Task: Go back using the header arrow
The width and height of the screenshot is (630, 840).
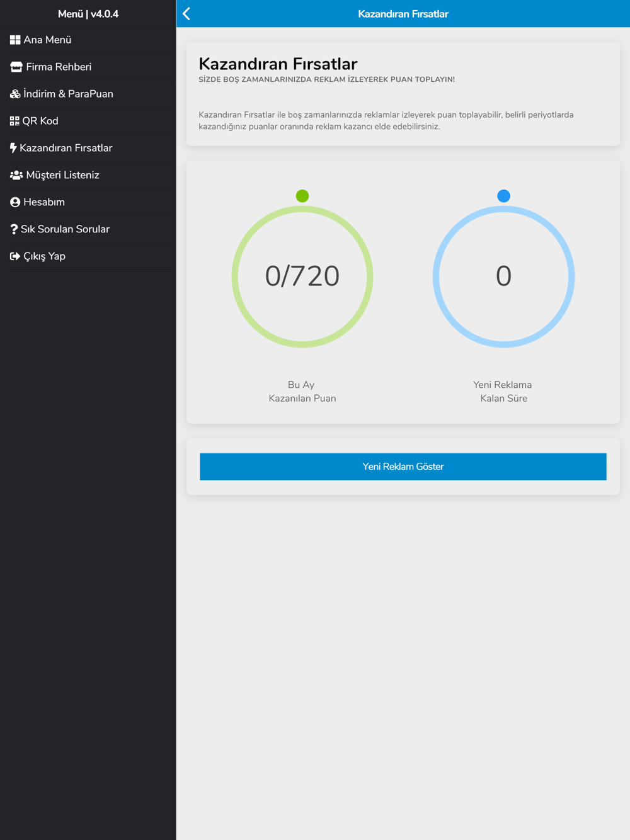Action: tap(186, 14)
